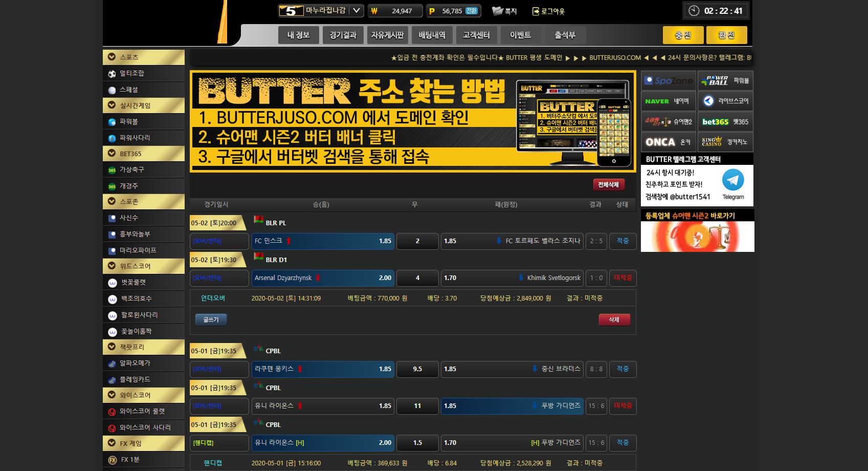This screenshot has width=868, height=471.
Task: Open the SpoZone shortcut logo
Action: click(x=669, y=81)
